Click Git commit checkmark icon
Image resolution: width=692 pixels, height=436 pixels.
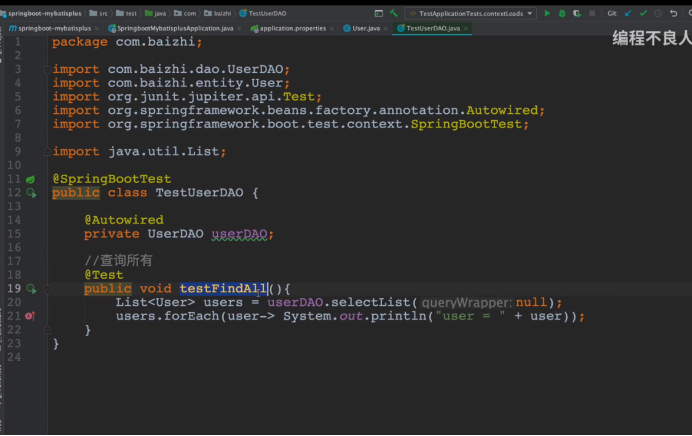(643, 13)
